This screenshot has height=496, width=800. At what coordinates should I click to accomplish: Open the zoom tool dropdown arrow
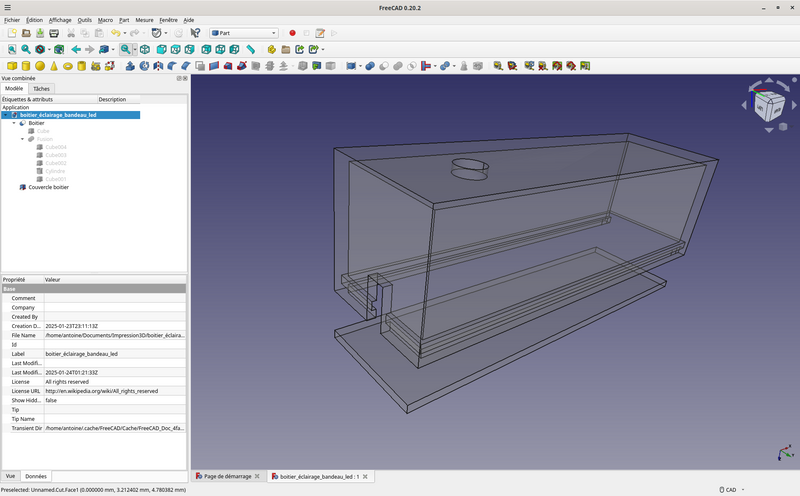(135, 49)
